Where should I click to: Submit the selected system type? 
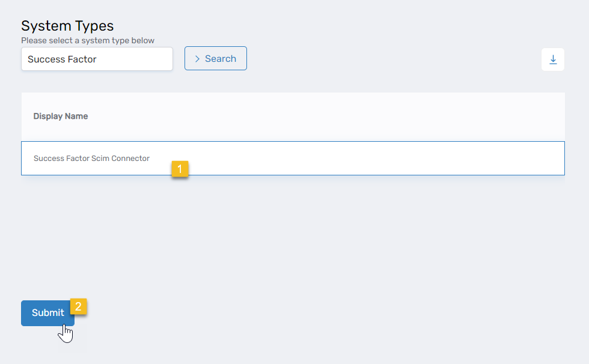point(47,313)
